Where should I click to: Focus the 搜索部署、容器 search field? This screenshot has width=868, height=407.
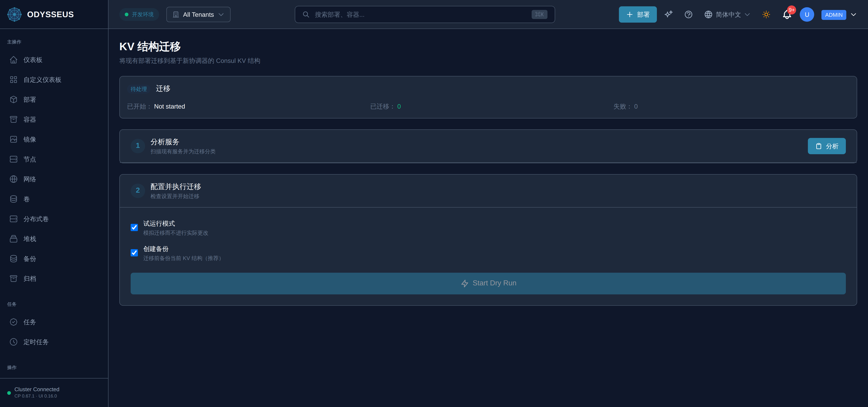425,14
